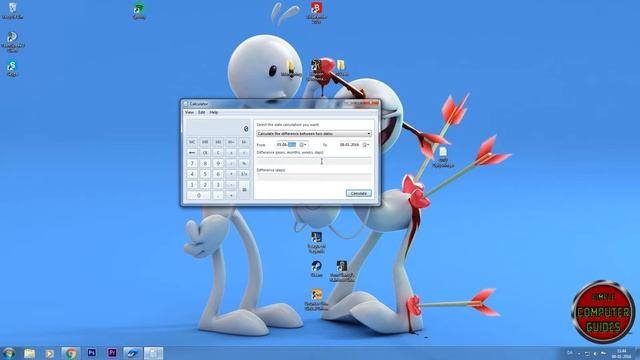
Task: Click the decimal point key
Action: click(x=218, y=196)
